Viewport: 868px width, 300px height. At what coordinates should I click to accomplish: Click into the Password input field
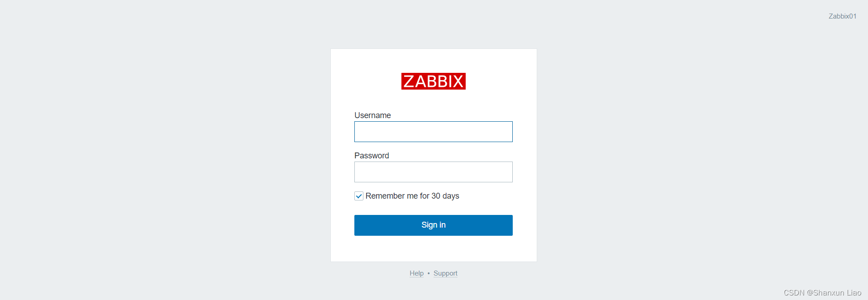[x=433, y=172]
